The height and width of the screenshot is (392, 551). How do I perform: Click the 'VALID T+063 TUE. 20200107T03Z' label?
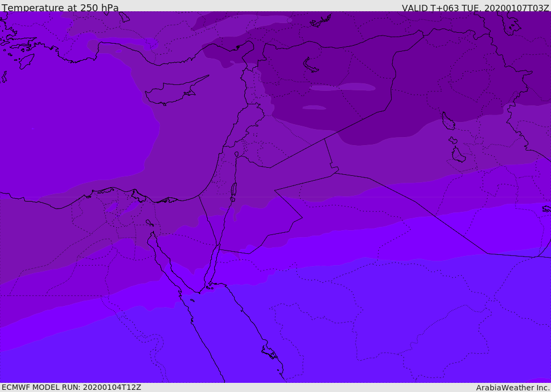[475, 8]
